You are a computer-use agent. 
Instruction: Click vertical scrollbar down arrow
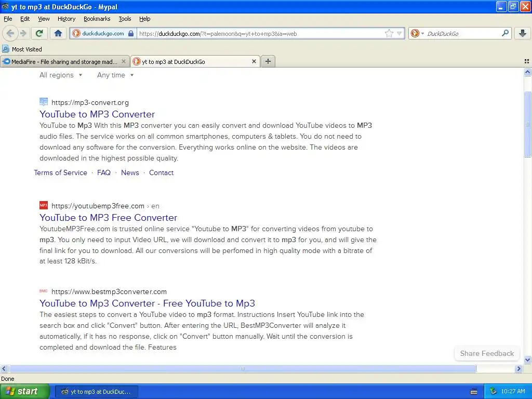click(527, 360)
